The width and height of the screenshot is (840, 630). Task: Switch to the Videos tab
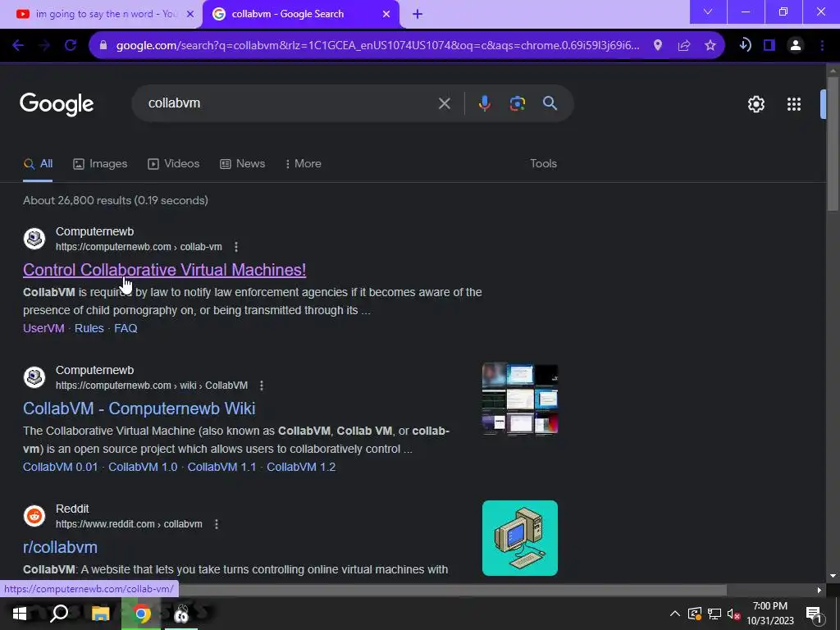pos(174,164)
